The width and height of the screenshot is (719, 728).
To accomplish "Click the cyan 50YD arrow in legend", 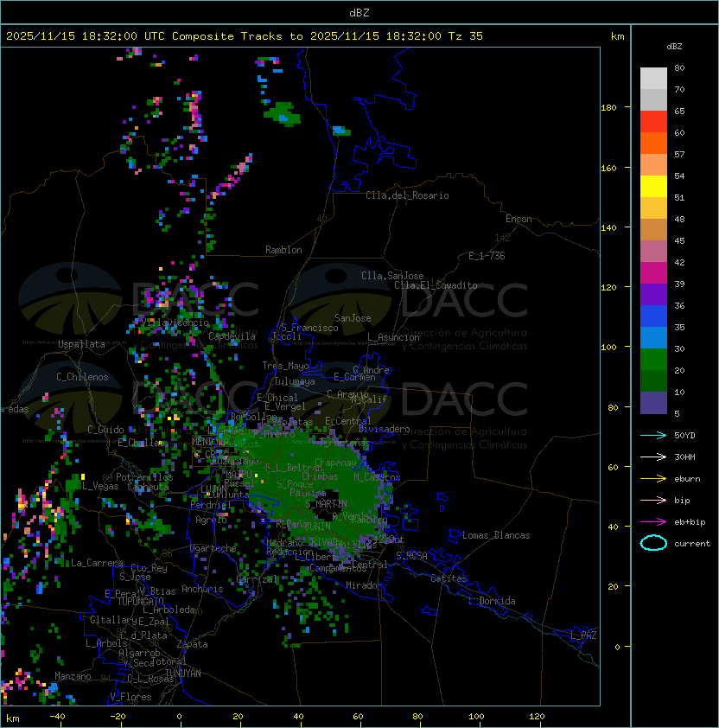I will (653, 435).
